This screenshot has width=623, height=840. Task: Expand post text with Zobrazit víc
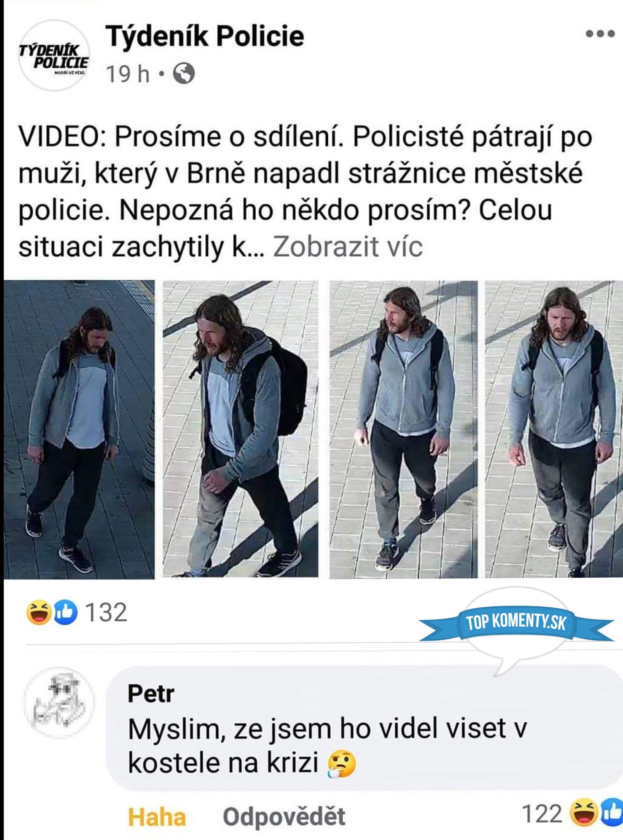click(x=348, y=247)
